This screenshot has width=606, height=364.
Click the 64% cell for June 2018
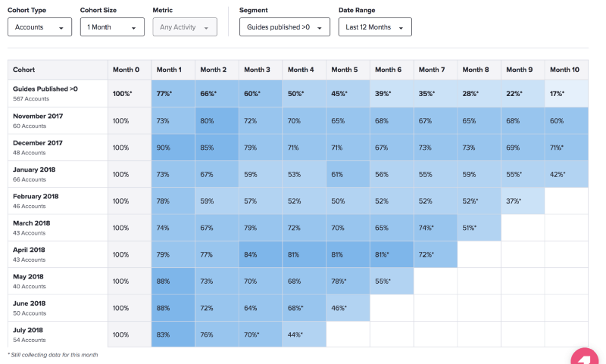tap(261, 308)
